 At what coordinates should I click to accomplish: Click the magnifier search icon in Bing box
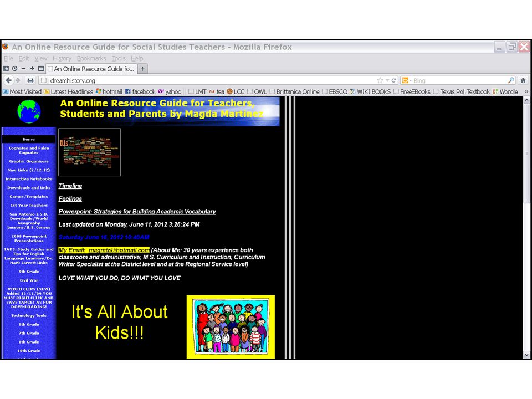(511, 80)
